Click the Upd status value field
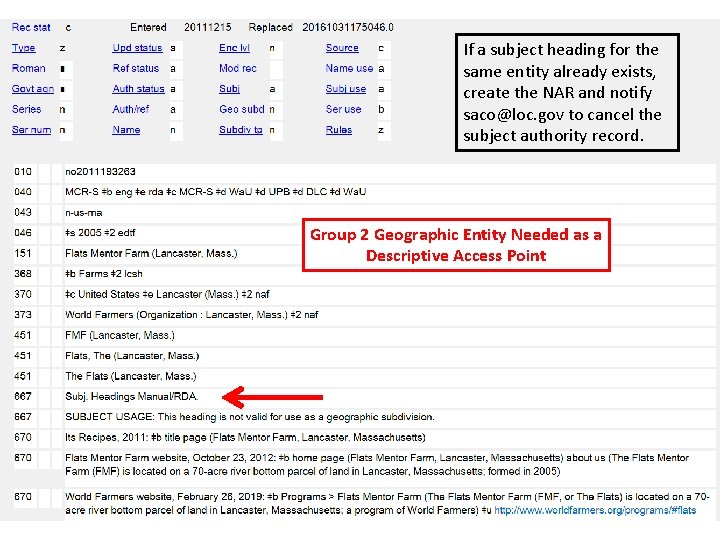720x540 pixels. click(176, 48)
